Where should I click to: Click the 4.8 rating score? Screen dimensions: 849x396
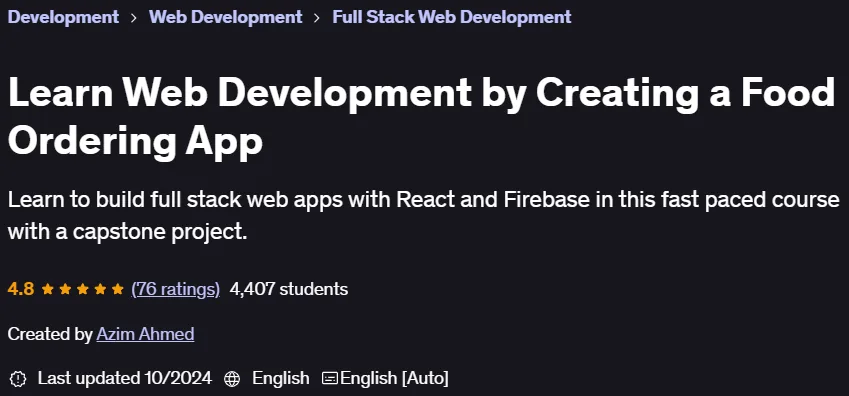tap(21, 289)
